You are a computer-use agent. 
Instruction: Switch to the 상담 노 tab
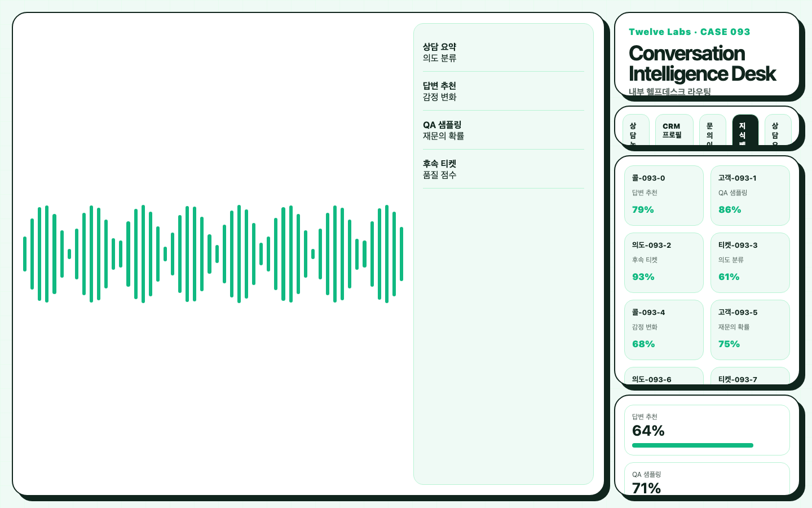(636, 130)
